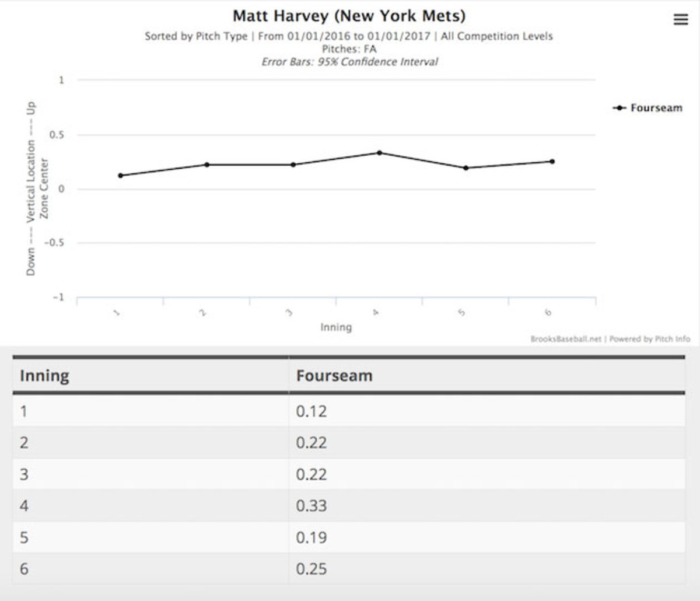
Task: Select the 0.33 value for inning 4
Action: pyautogui.click(x=311, y=506)
